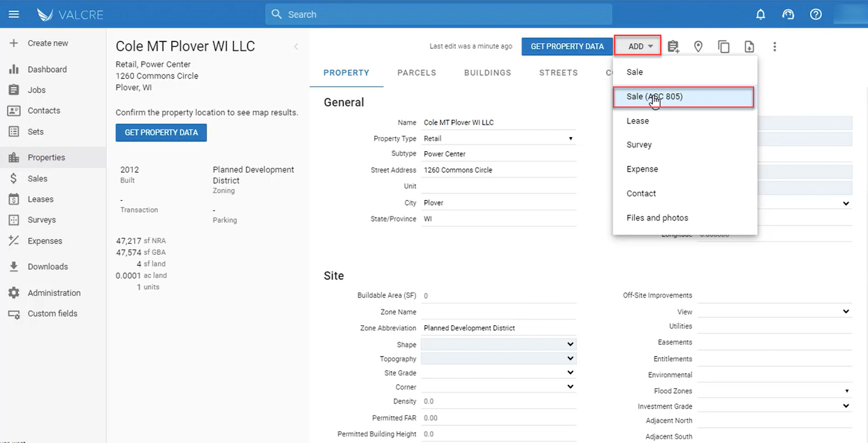
Task: Choose Expense from the ADD menu
Action: coord(685,169)
